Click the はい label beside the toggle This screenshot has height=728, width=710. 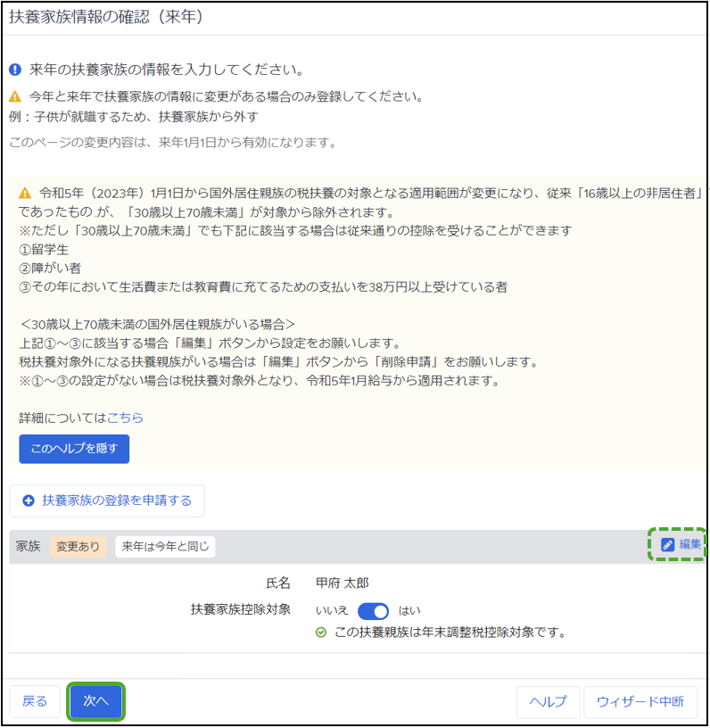409,610
